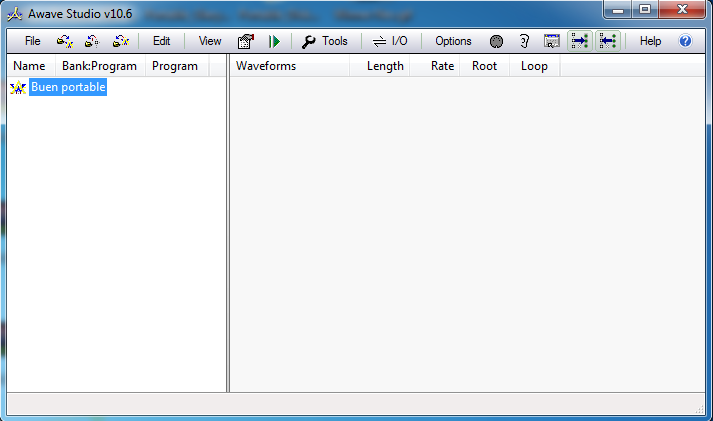The image size is (713, 421).
Task: Open the Tools menu
Action: pyautogui.click(x=335, y=41)
